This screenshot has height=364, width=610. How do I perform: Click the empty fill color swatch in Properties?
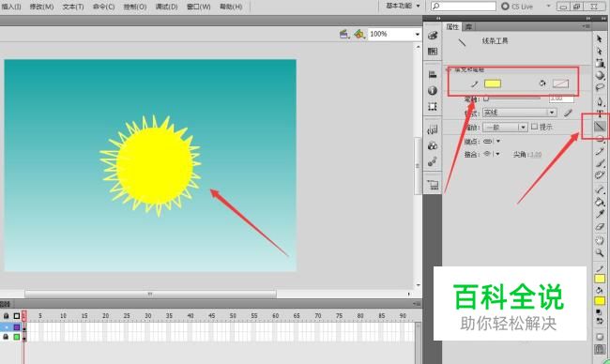point(560,83)
